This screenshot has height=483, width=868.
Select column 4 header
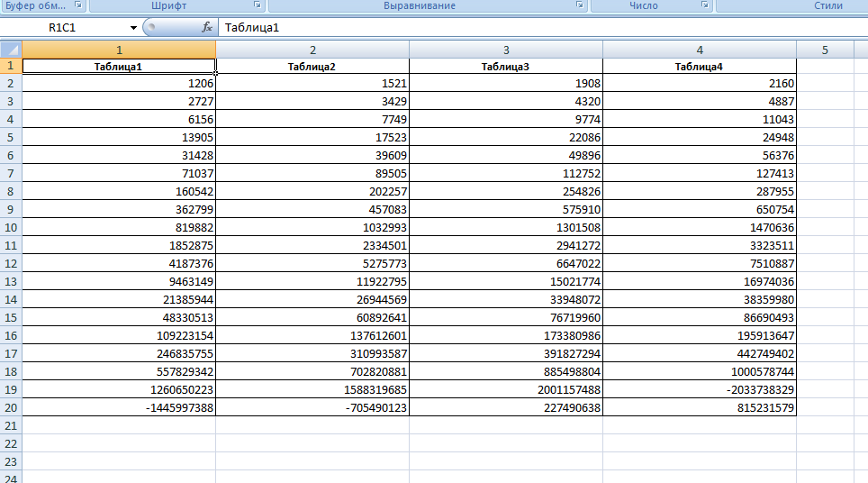699,50
